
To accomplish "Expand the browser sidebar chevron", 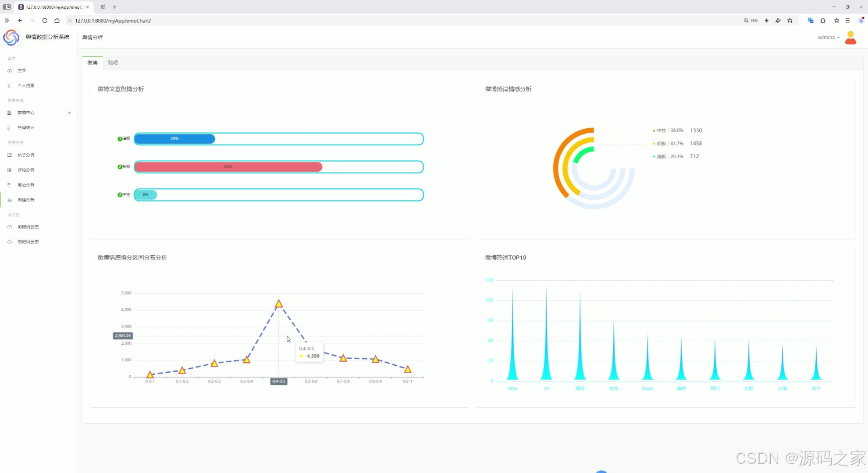I will (x=7, y=21).
